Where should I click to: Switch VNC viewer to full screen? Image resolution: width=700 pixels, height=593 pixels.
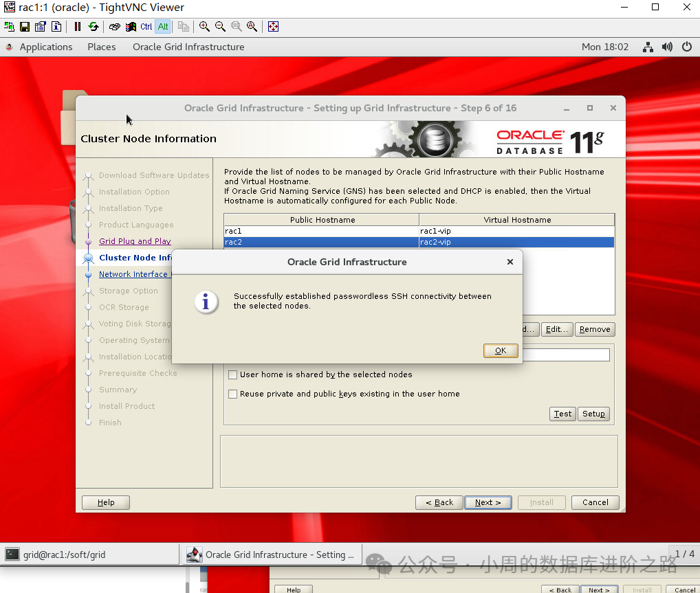point(273,27)
